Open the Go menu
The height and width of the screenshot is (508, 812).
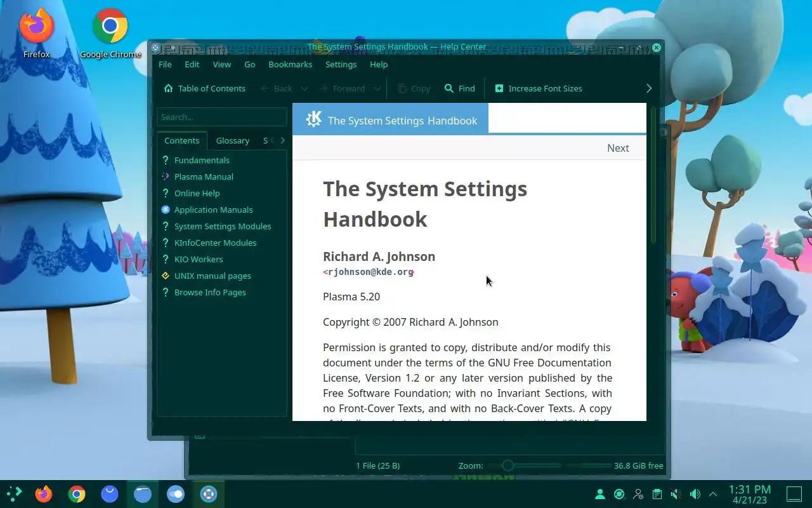tap(250, 64)
